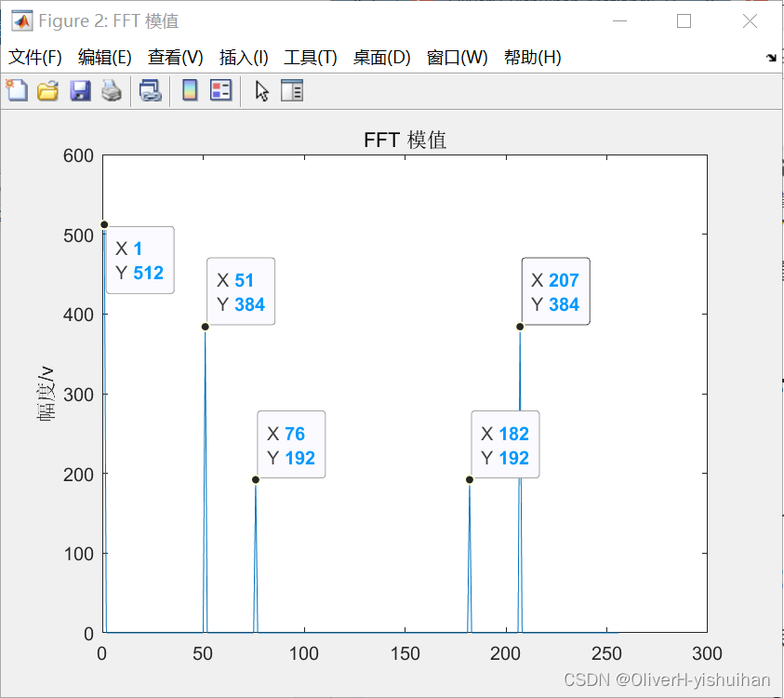Create a new figure
Image resolution: width=784 pixels, height=698 pixels.
17,90
